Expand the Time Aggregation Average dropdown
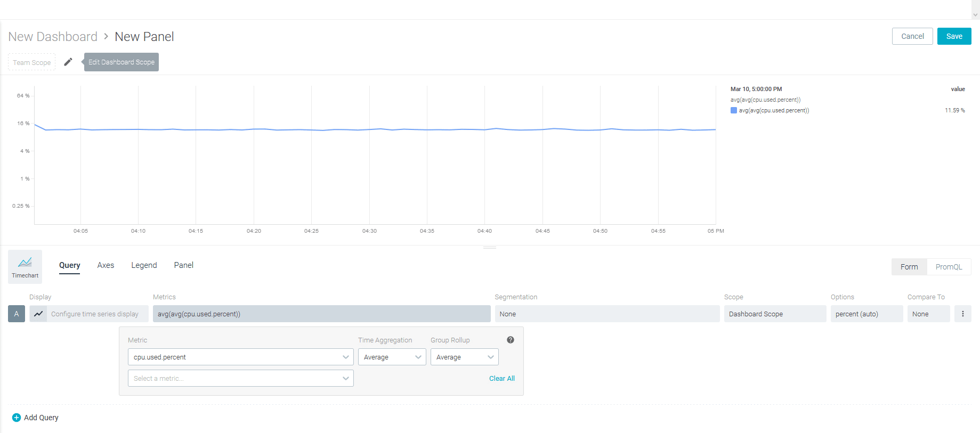The width and height of the screenshot is (980, 433). click(392, 357)
